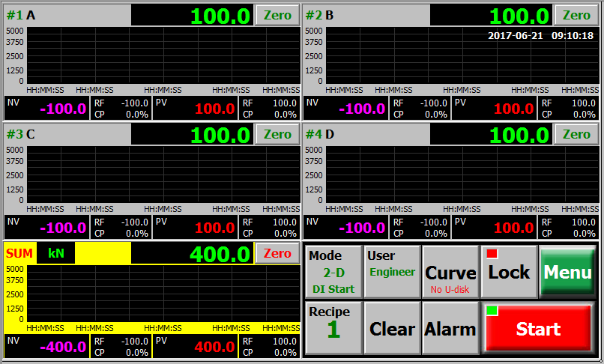Open the Curve screen button
The image size is (604, 364).
(x=450, y=272)
